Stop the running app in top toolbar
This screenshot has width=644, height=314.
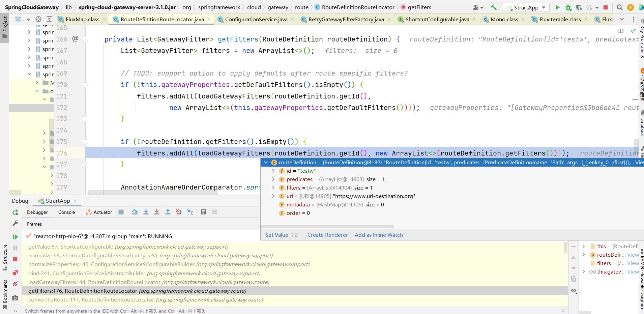point(606,7)
